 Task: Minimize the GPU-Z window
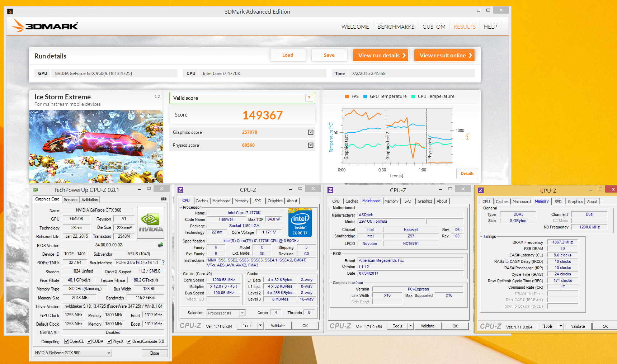139,189
